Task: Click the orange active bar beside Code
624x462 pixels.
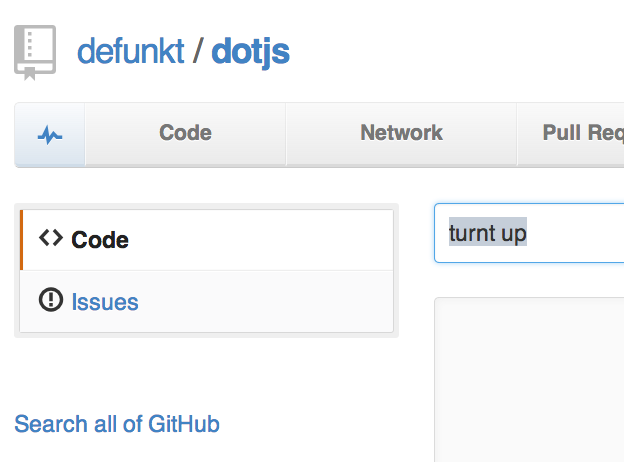Action: click(x=21, y=240)
